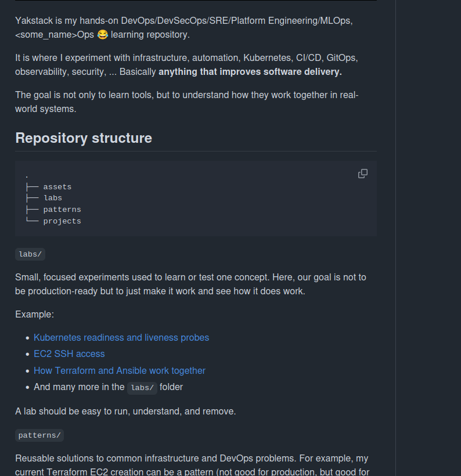
Task: Click the Example: paragraph text
Action: (x=35, y=315)
